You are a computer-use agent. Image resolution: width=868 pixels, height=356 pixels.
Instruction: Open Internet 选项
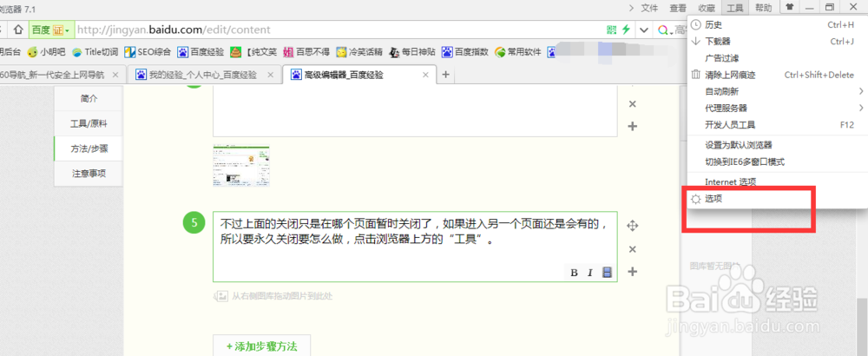[x=777, y=181]
